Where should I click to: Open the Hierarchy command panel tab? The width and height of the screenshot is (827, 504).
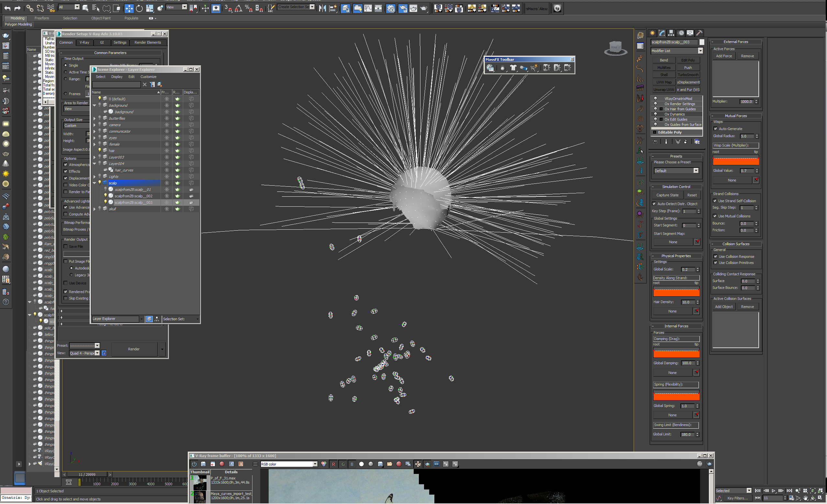[671, 33]
